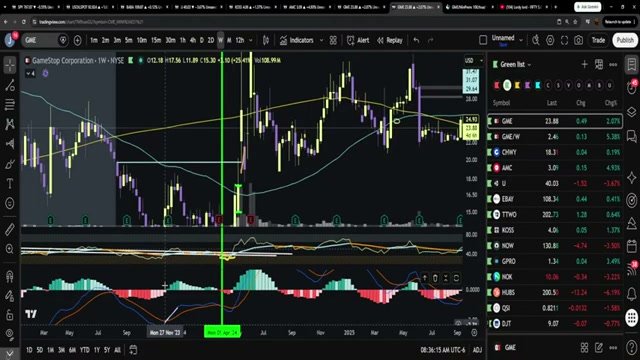Switch to 1h timeframe
Image resolution: width=640 pixels, height=360 pixels.
tap(182, 40)
